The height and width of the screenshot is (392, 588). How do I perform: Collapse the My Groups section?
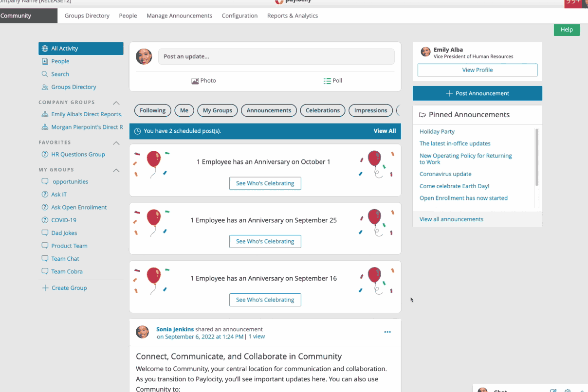coord(116,170)
